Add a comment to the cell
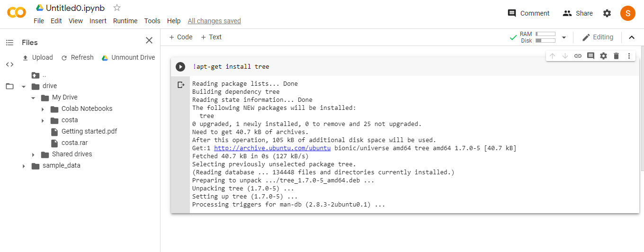644x252 pixels. (x=590, y=56)
